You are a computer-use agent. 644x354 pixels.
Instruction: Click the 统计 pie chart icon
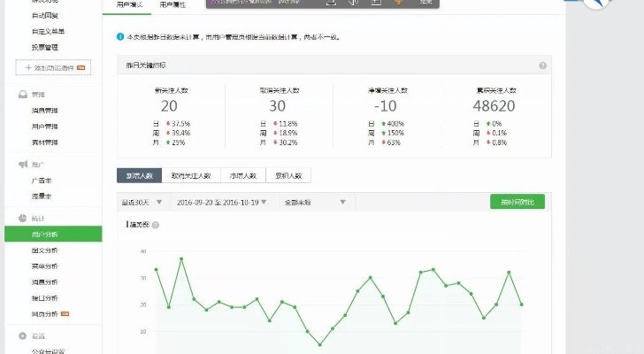[x=23, y=218]
